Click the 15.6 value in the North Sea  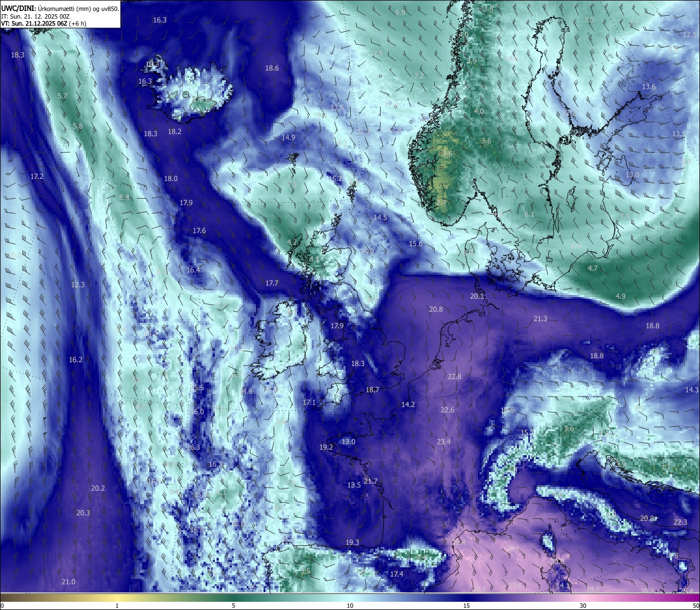tap(416, 244)
